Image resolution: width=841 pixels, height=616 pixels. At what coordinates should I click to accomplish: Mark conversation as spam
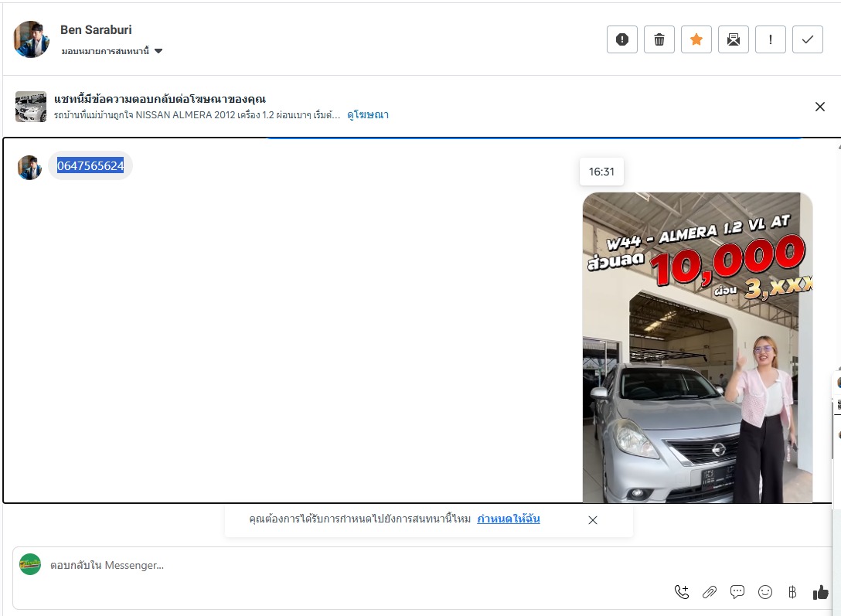pyautogui.click(x=622, y=39)
